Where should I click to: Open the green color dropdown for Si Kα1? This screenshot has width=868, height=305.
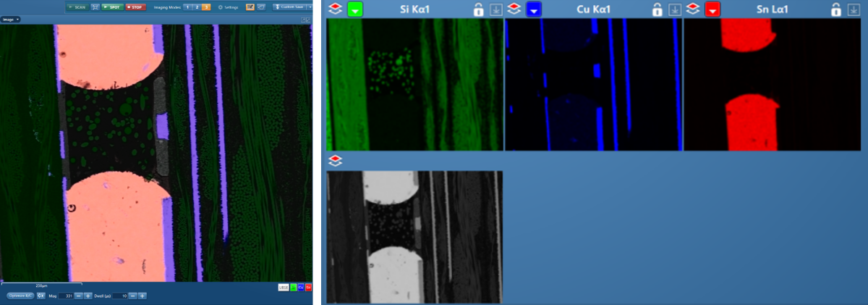355,9
